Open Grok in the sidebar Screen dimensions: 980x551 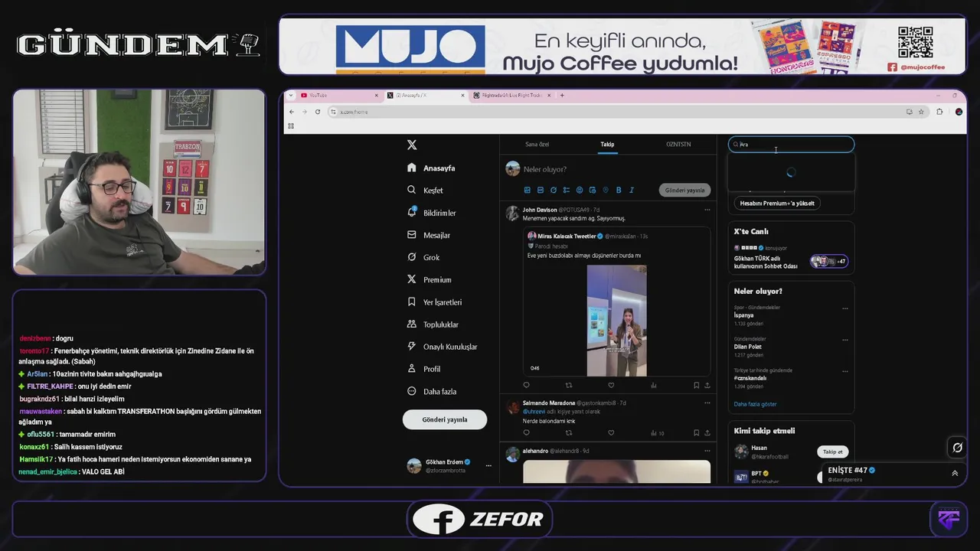(x=423, y=257)
